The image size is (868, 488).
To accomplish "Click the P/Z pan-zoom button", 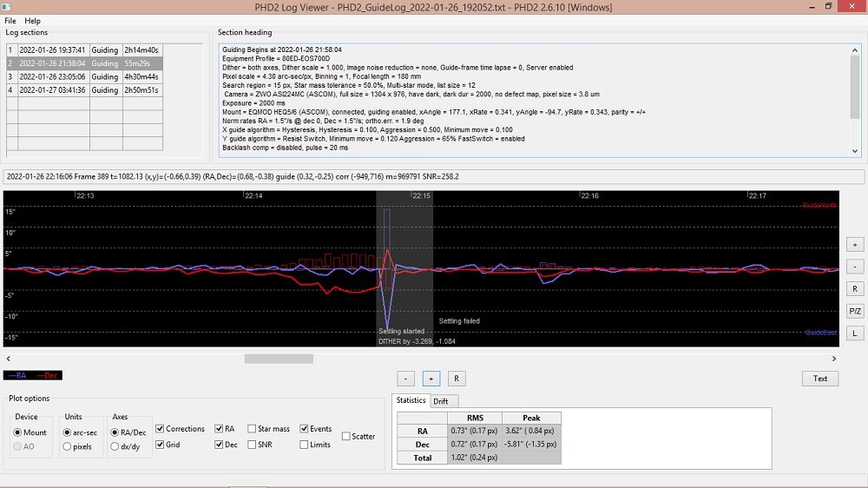I will (855, 311).
